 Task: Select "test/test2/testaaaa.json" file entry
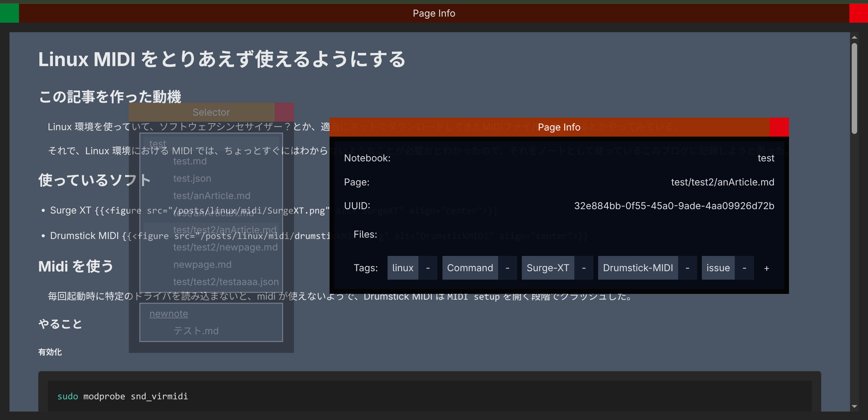coord(226,281)
